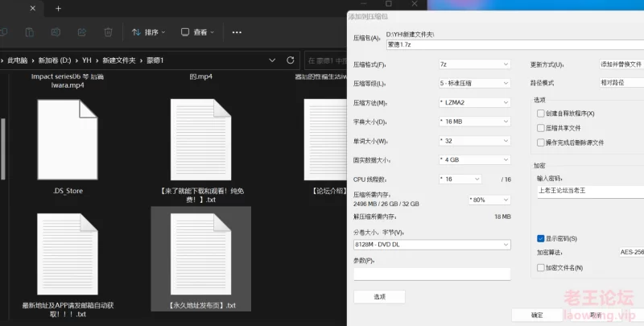Expand the 压缩等级 dropdown
The width and height of the screenshot is (644, 326).
(473, 84)
